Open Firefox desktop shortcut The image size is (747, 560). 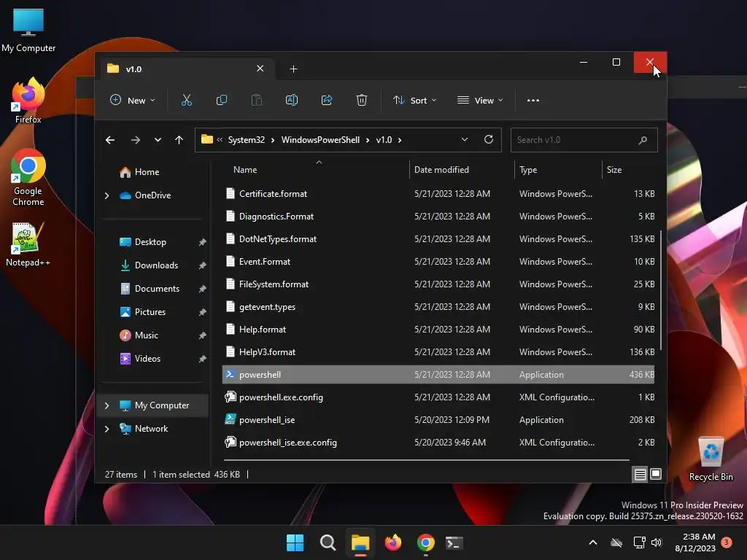(x=28, y=101)
